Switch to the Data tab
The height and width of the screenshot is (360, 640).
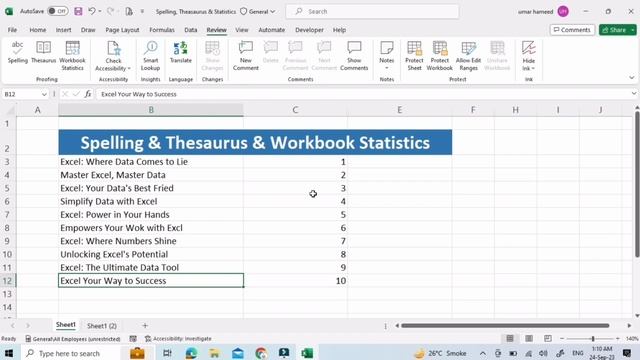[x=191, y=30]
